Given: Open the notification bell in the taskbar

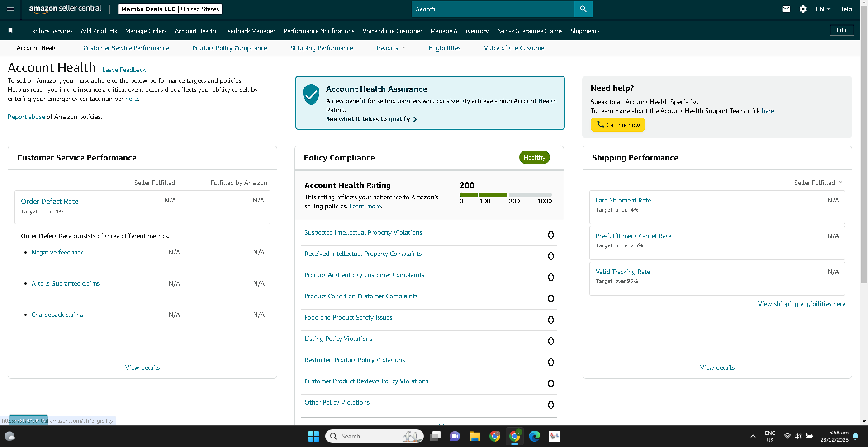Looking at the screenshot, I should pyautogui.click(x=855, y=436).
